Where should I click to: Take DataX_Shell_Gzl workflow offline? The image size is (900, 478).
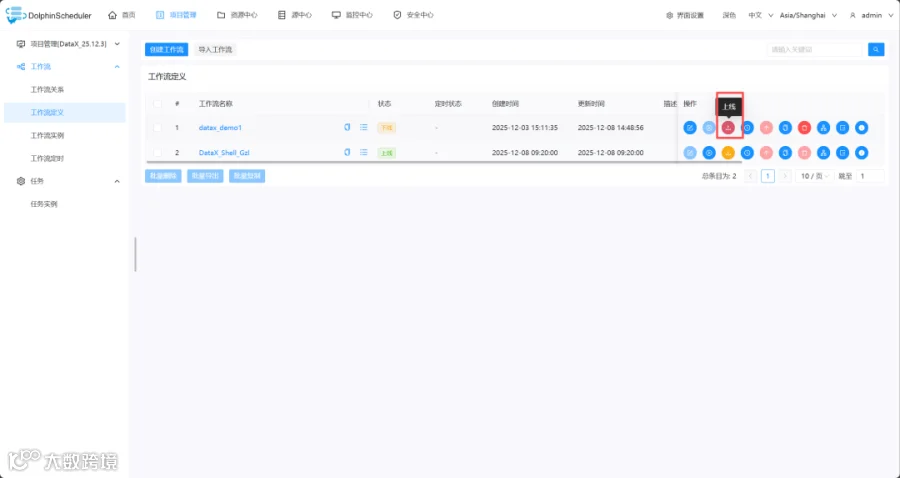(x=728, y=153)
